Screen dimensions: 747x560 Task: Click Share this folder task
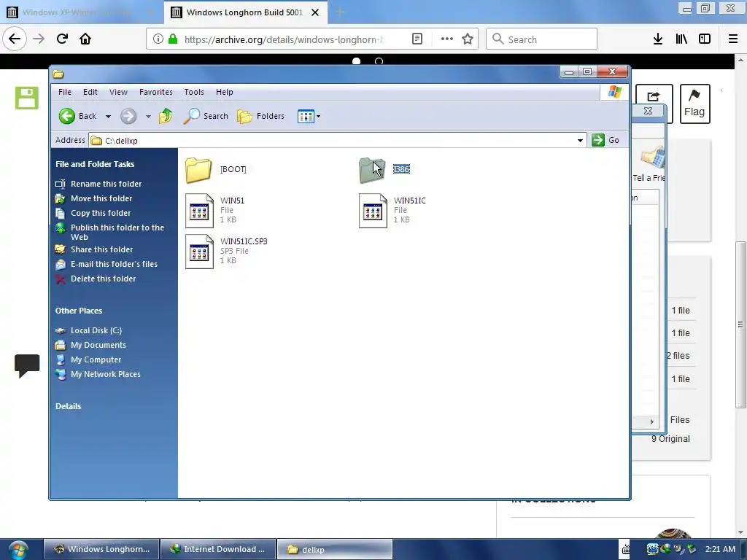[101, 249]
